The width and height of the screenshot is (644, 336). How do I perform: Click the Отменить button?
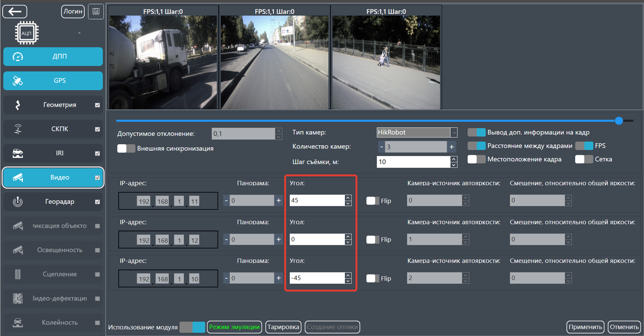[x=624, y=327]
